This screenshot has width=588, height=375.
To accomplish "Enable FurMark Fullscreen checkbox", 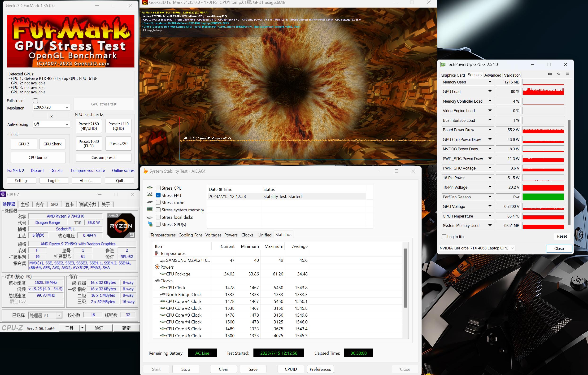I will tap(35, 100).
